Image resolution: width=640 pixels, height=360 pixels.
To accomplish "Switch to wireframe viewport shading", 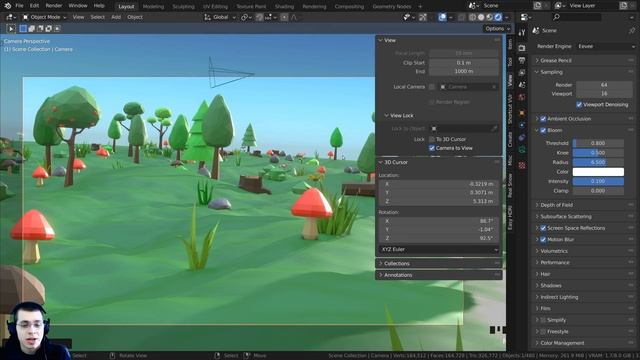I will coord(473,17).
